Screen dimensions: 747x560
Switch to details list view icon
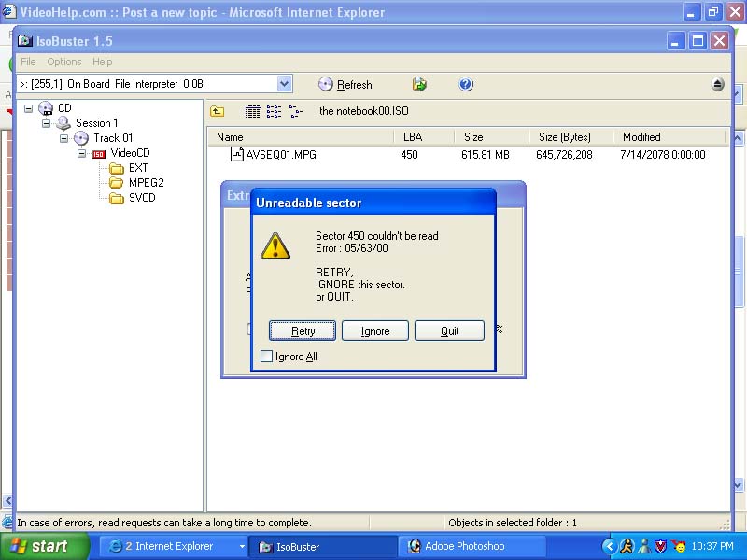(x=252, y=111)
